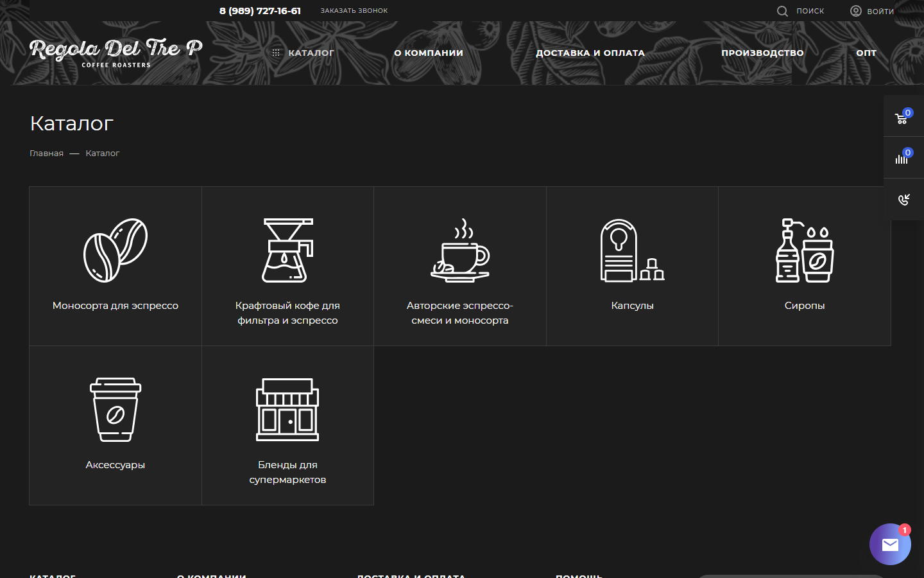
Task: Open the О компании menu item
Action: [x=429, y=53]
